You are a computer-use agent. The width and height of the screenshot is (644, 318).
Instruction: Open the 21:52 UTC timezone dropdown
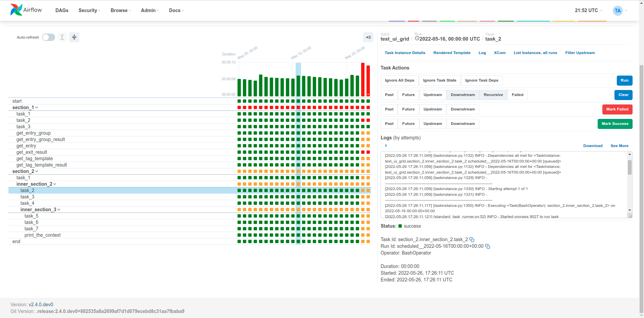[589, 10]
